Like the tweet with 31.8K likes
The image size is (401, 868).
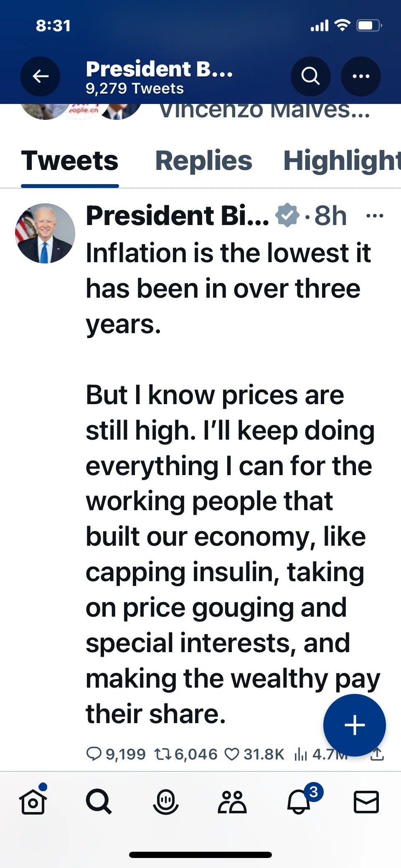coord(254,754)
